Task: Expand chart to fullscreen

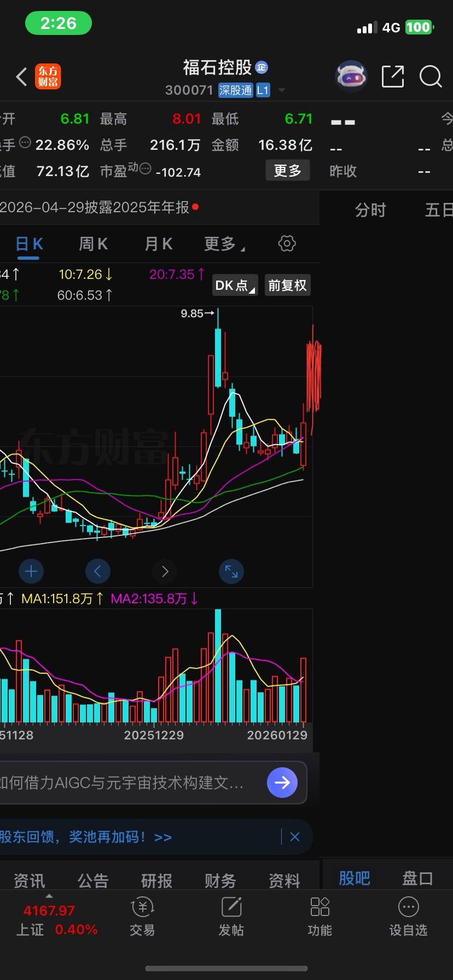Action: pyautogui.click(x=231, y=571)
